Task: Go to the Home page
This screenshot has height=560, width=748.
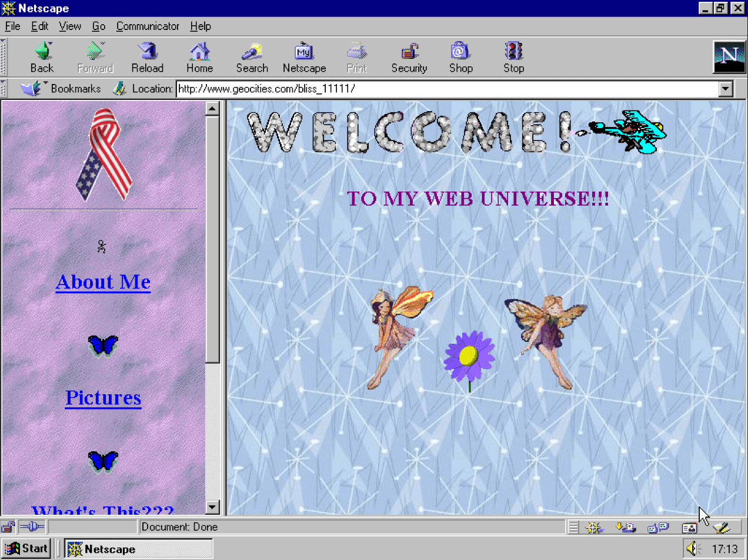Action: coord(199,58)
